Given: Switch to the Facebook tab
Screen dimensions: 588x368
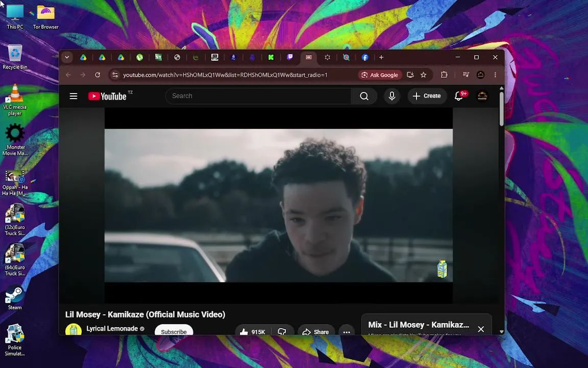Looking at the screenshot, I should point(365,57).
